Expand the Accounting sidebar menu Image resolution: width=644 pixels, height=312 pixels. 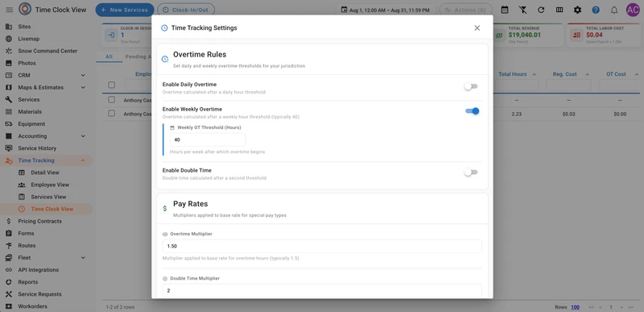(83, 136)
